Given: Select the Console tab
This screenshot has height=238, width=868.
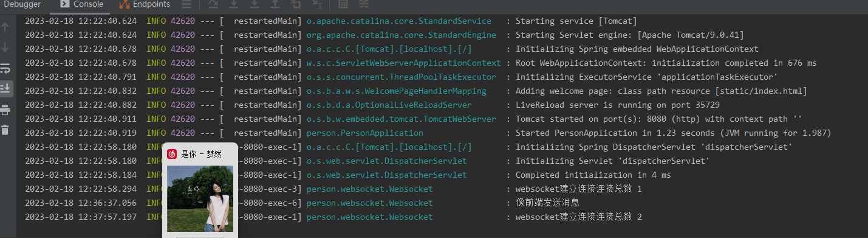Looking at the screenshot, I should click(82, 4).
